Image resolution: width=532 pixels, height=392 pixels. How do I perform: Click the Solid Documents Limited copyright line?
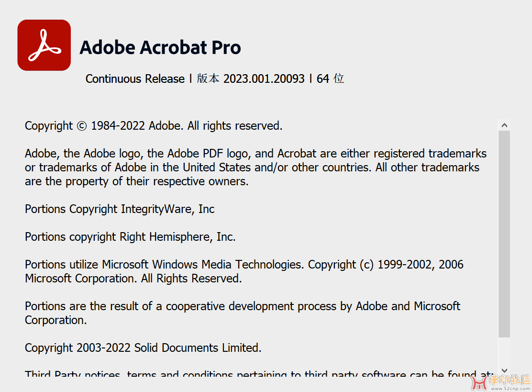143,348
